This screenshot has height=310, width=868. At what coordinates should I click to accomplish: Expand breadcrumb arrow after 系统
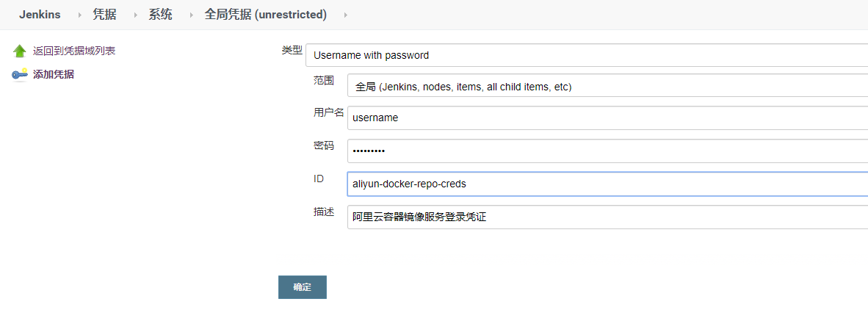pyautogui.click(x=191, y=15)
